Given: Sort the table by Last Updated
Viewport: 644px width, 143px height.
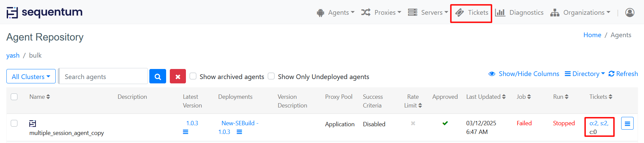Looking at the screenshot, I should click(x=486, y=97).
